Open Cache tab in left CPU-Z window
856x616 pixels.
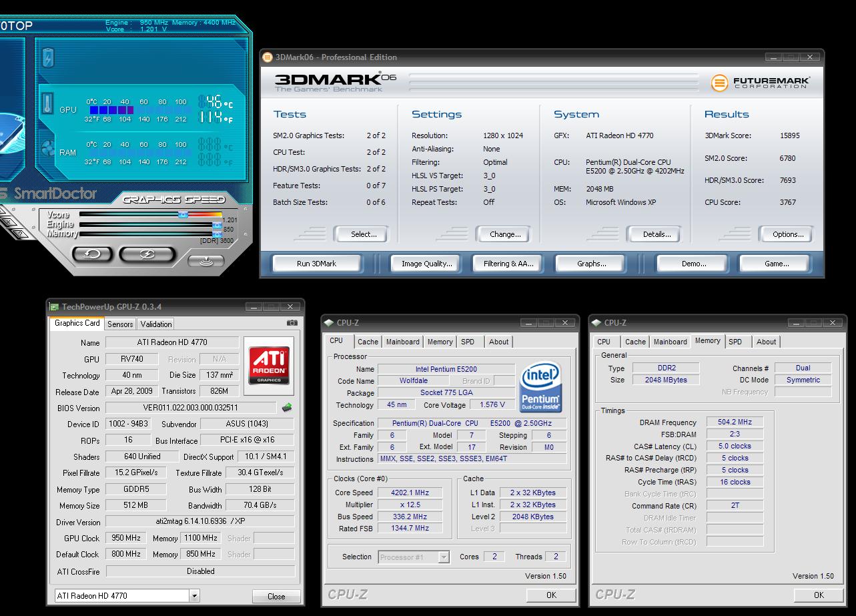click(x=368, y=342)
